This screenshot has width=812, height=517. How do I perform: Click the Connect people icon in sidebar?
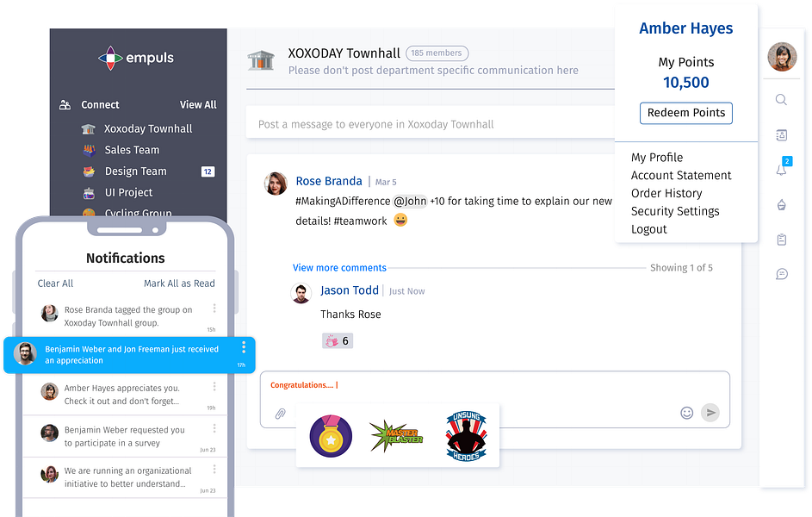pyautogui.click(x=65, y=104)
